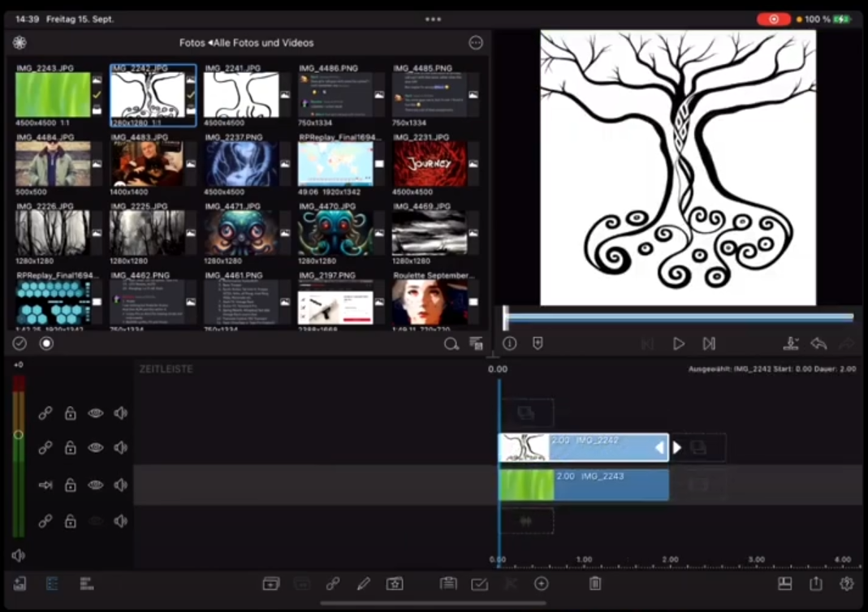Open the 'Fotos ◂Alle Fotos und Videos' album selector

coord(246,43)
